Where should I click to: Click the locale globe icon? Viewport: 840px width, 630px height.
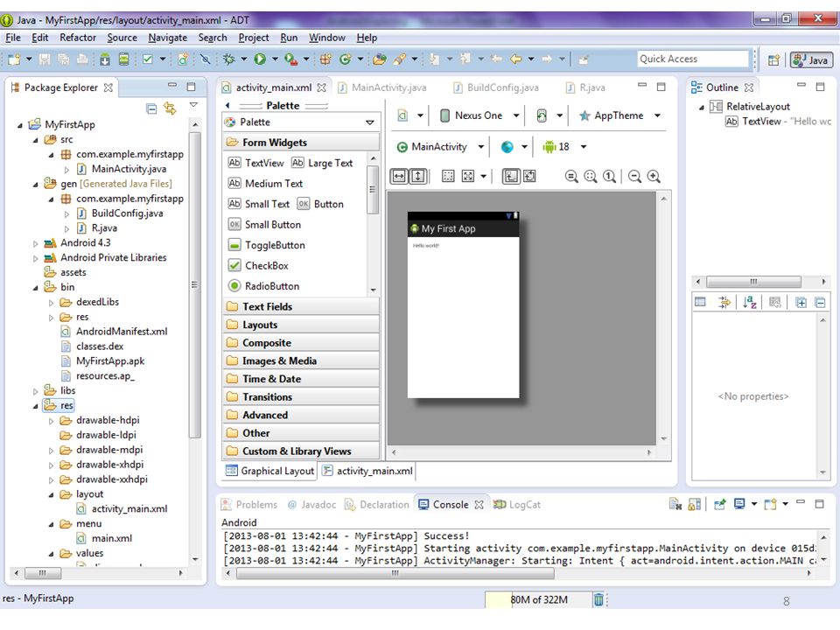[x=507, y=147]
